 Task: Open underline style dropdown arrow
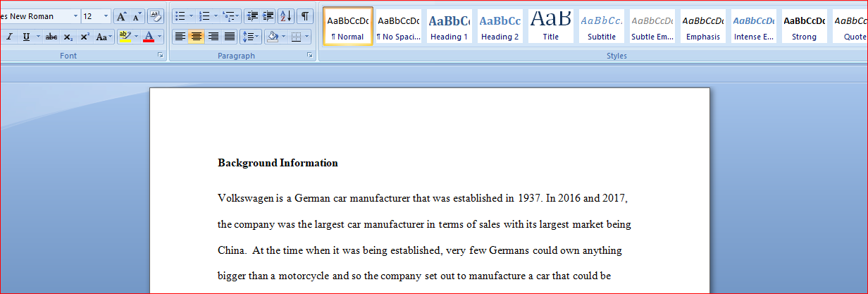tap(37, 37)
